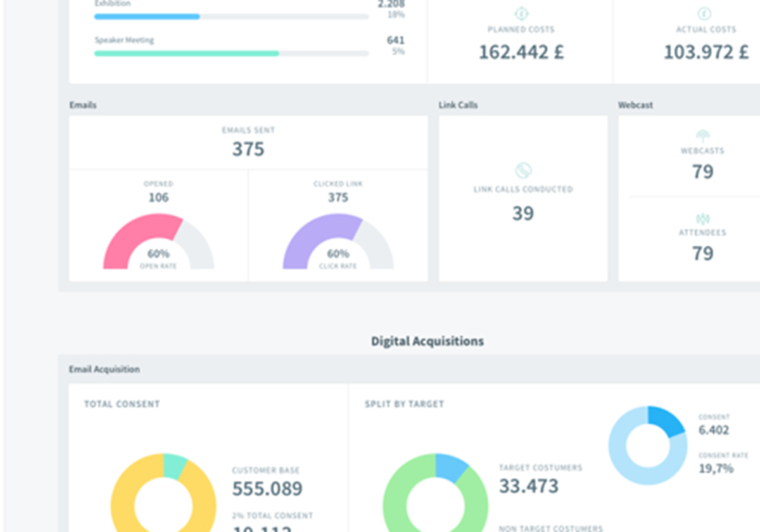The image size is (760, 532).
Task: Click the Emails section heading
Action: pyautogui.click(x=83, y=105)
